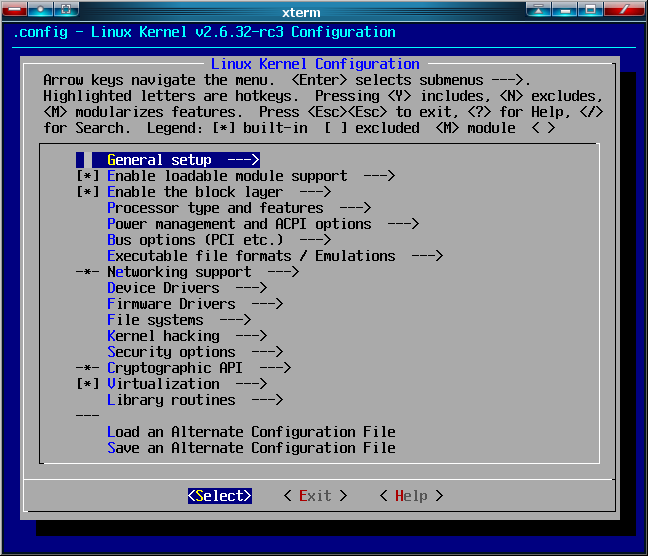Minimize the xterm window

566,9
